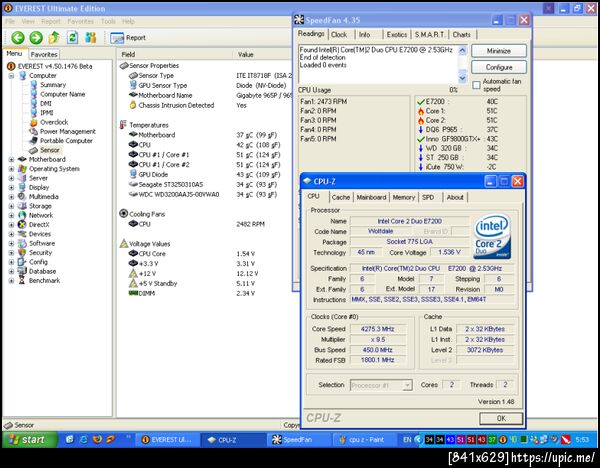Viewport: 600px width, 468px height.
Task: Click the Database icon in tree
Action: click(x=22, y=271)
